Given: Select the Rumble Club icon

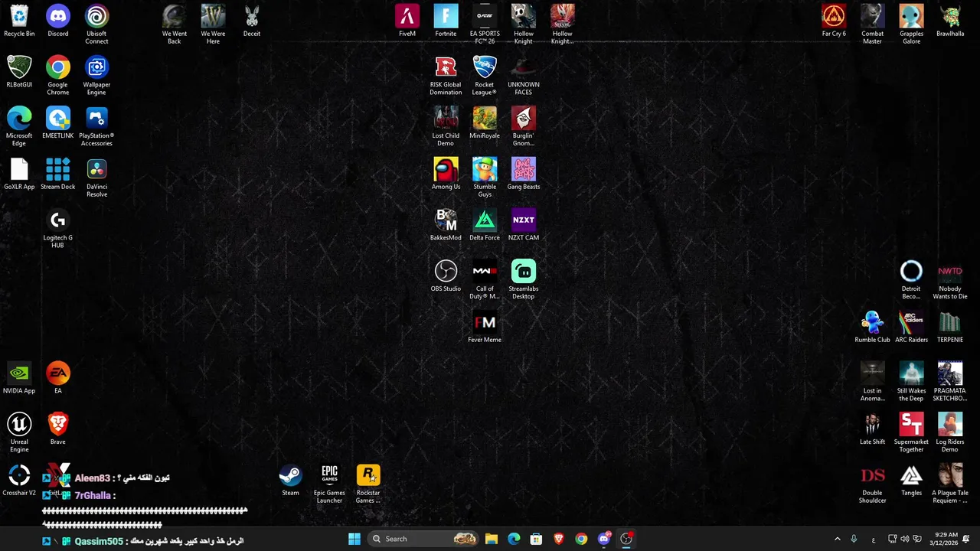Looking at the screenshot, I should tap(873, 328).
